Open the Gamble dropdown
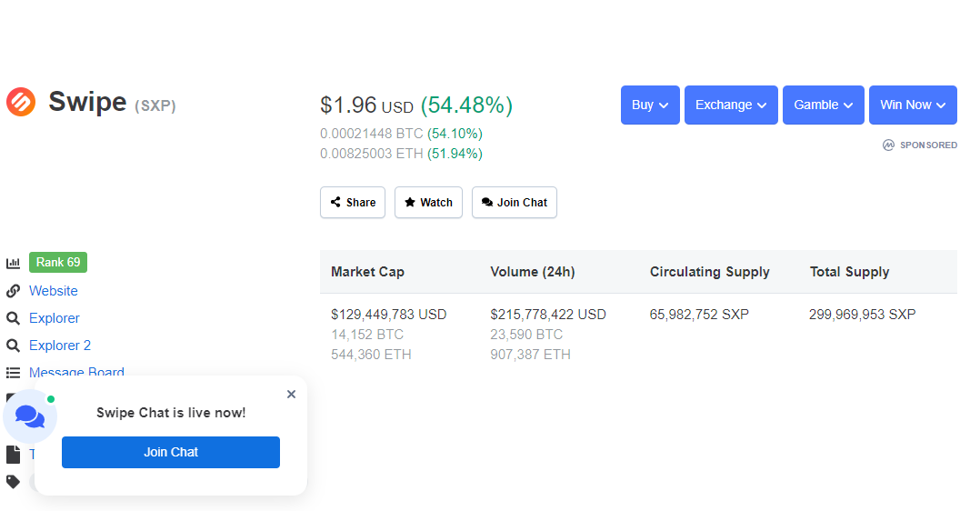Image resolution: width=980 pixels, height=511 pixels. (x=823, y=105)
